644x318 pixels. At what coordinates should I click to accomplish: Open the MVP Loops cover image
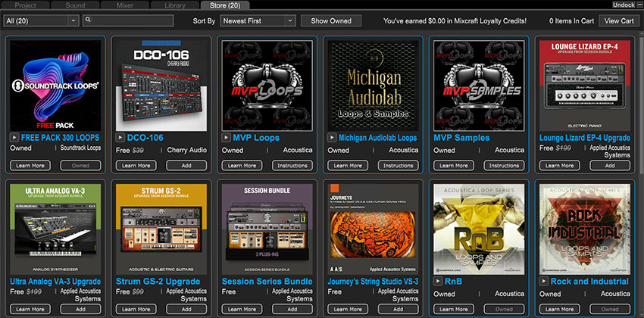[267, 86]
